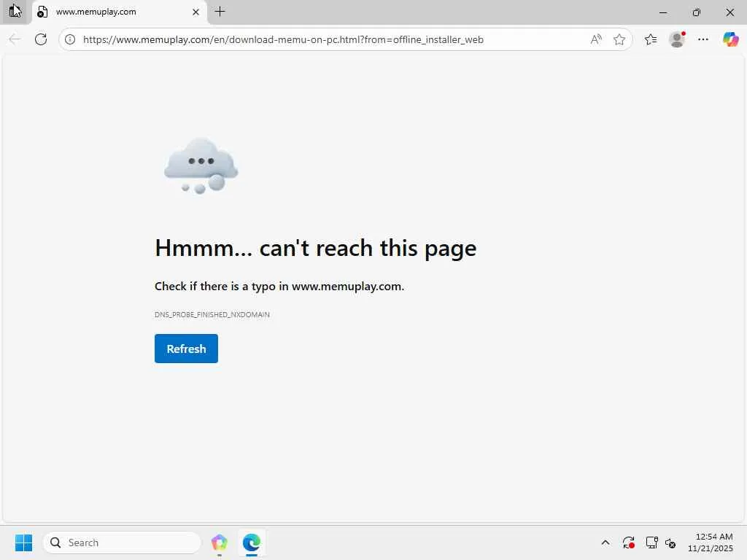Open the network status tray icon
Image resolution: width=747 pixels, height=560 pixels.
coord(651,542)
